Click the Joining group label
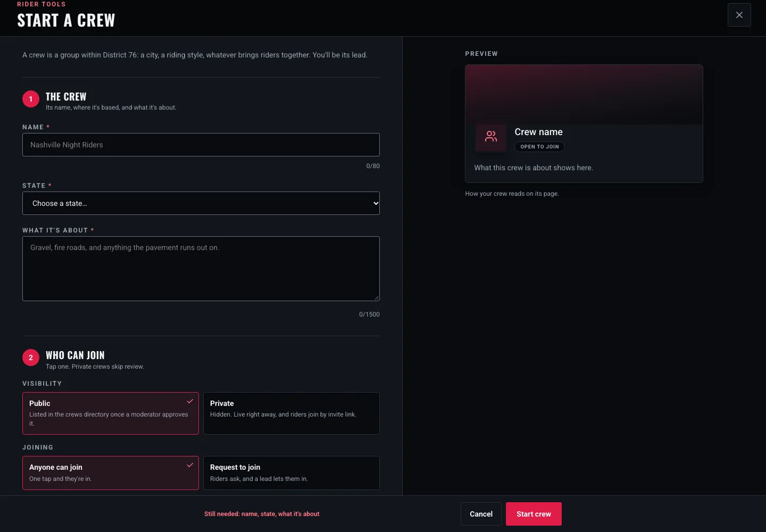This screenshot has width=766, height=532. click(x=38, y=447)
